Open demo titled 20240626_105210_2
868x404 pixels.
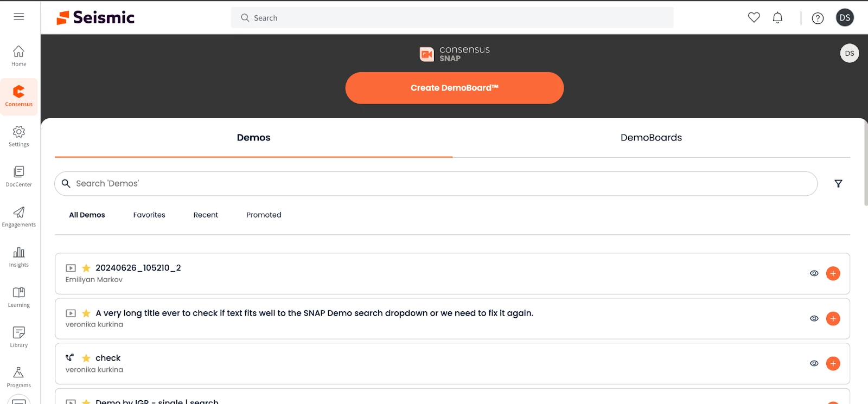138,268
